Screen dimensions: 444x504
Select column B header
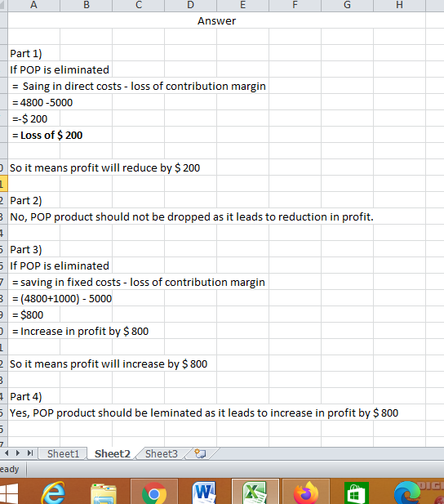click(x=86, y=5)
